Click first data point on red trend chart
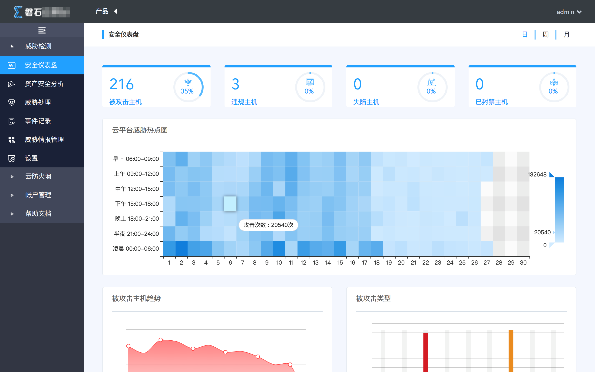 tap(128, 346)
